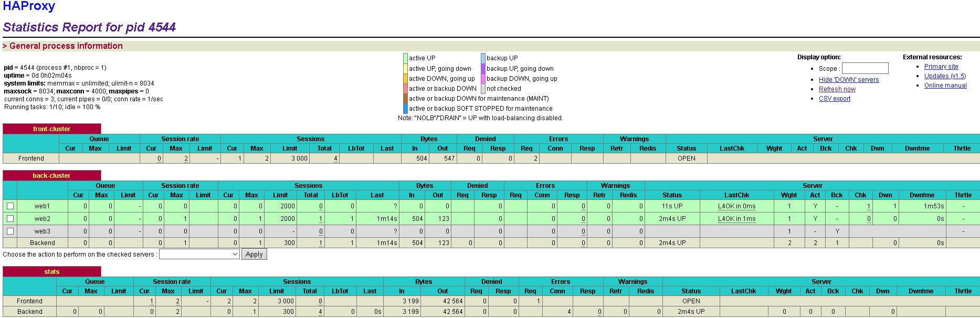Check the web1 server checkbox
The width and height of the screenshot is (980, 318).
10,206
